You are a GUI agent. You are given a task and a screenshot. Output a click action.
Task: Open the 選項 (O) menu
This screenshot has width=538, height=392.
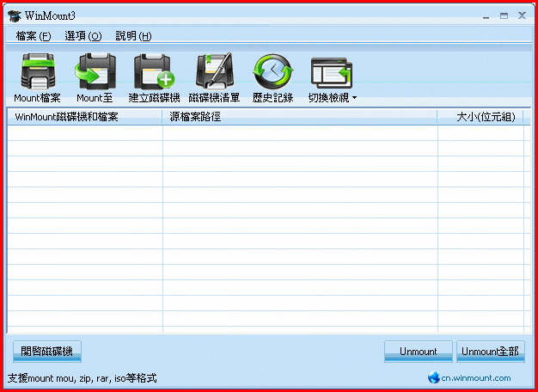pos(83,36)
